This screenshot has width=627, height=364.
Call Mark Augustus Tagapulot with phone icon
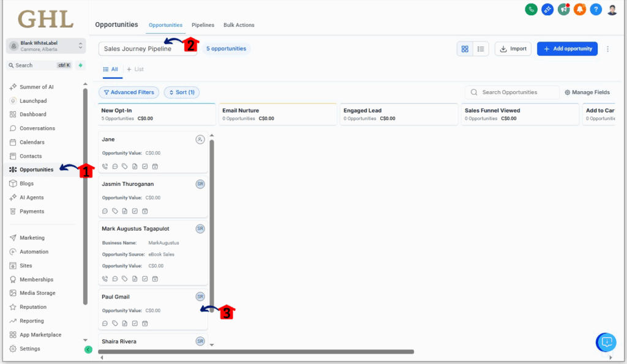tap(105, 279)
